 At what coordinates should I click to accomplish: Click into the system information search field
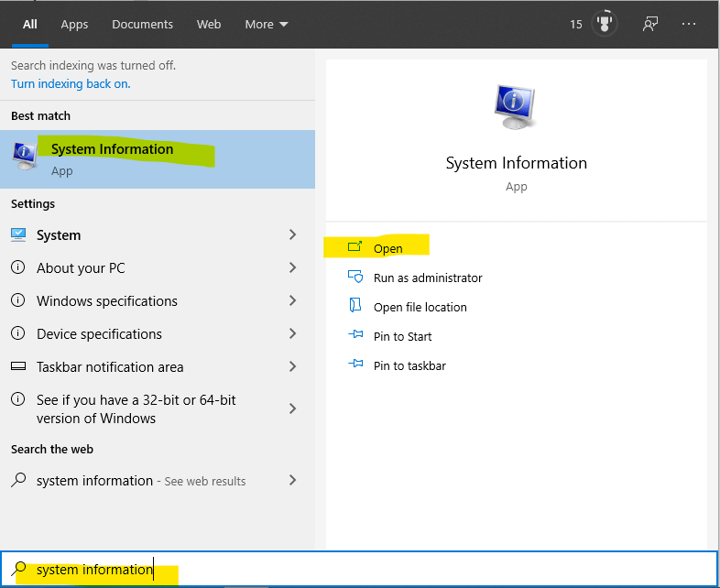[359, 569]
